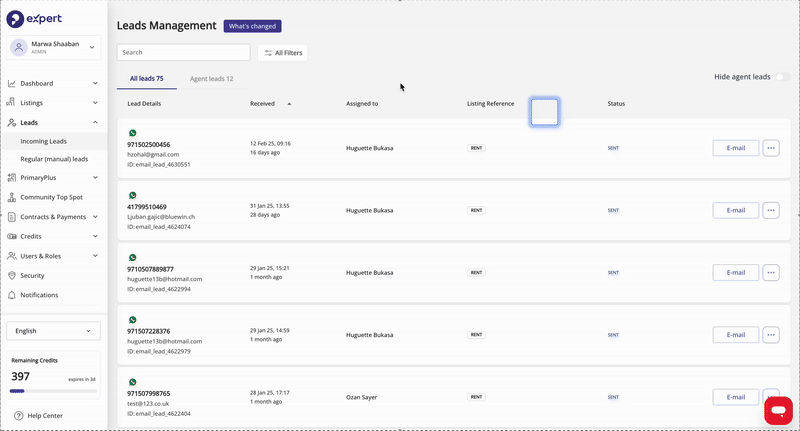
Task: Click the Notifications bell icon
Action: [11, 295]
